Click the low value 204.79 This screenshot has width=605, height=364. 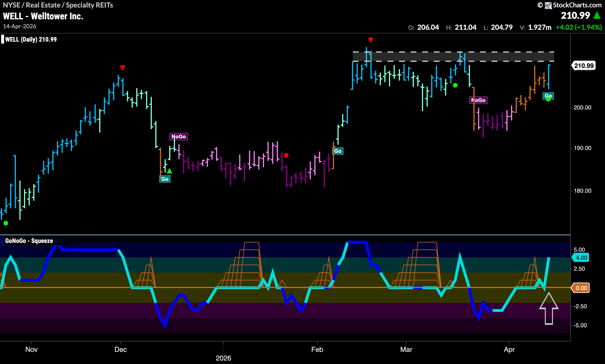tap(502, 27)
